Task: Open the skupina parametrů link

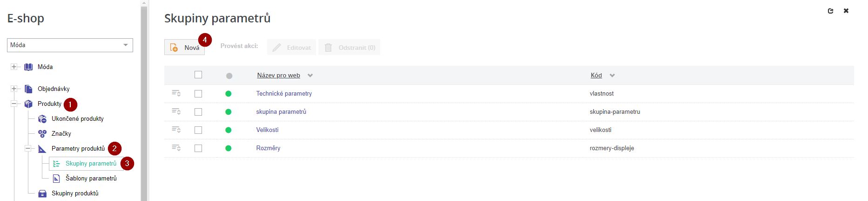Action: (281, 112)
